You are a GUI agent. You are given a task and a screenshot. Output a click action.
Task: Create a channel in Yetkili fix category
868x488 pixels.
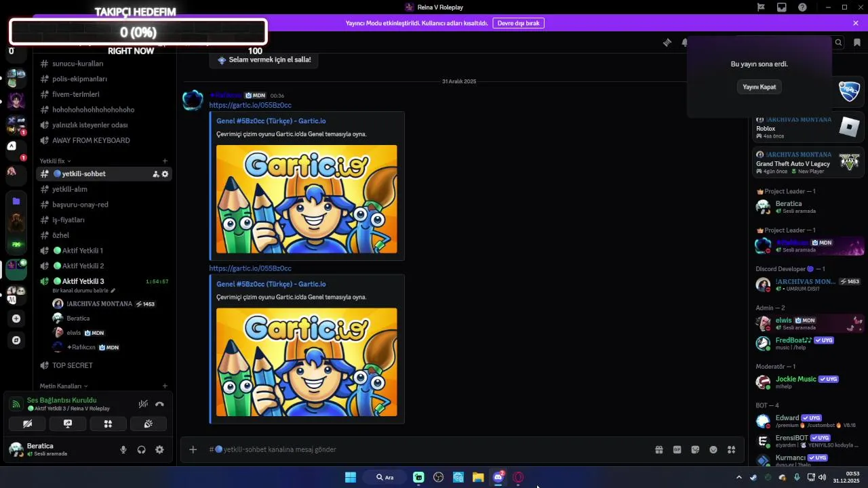pos(165,161)
